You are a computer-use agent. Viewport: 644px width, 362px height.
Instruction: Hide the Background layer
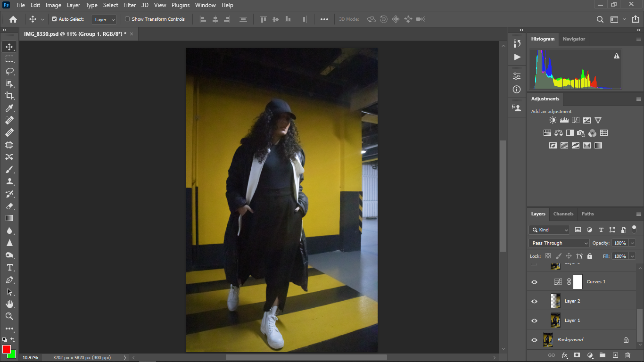coord(534,340)
